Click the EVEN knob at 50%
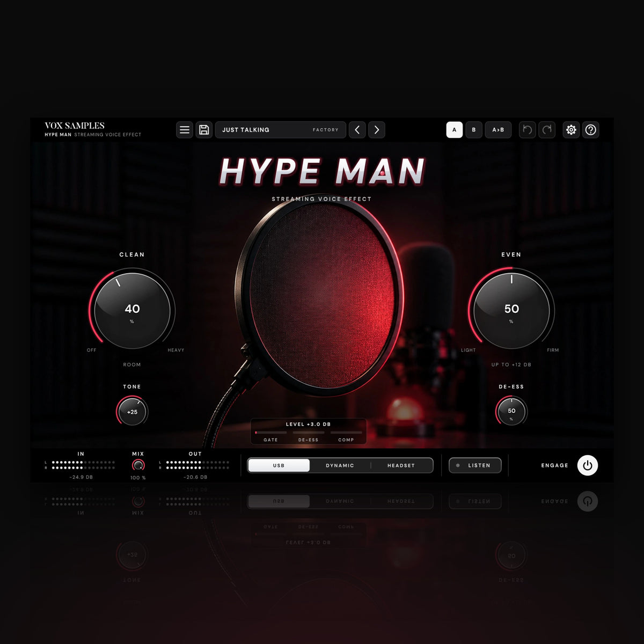644x644 pixels. click(x=511, y=310)
